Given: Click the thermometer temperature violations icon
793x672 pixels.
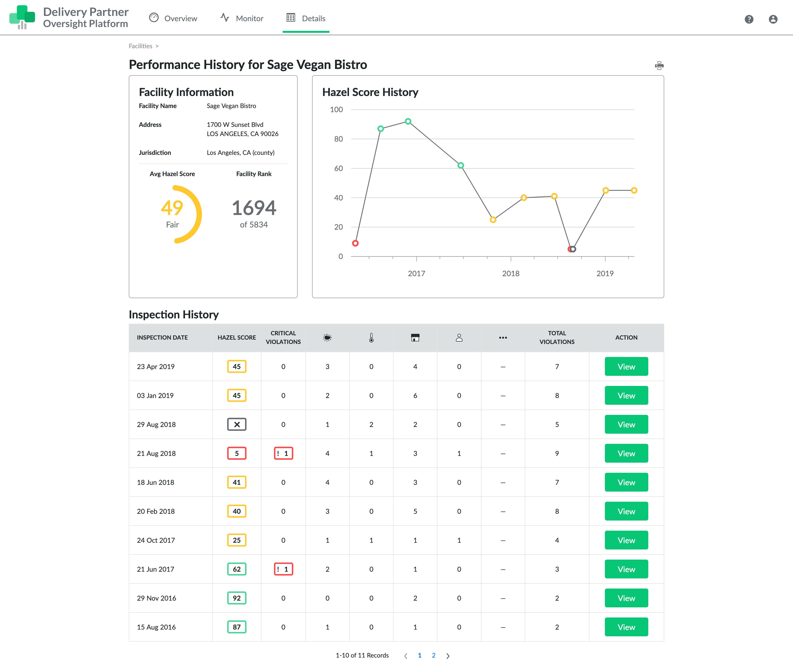Looking at the screenshot, I should coord(371,337).
